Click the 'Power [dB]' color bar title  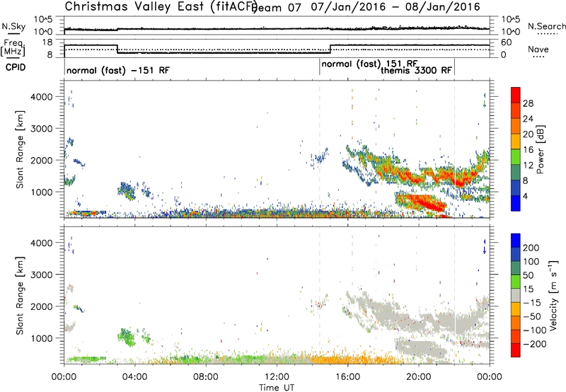pos(541,150)
